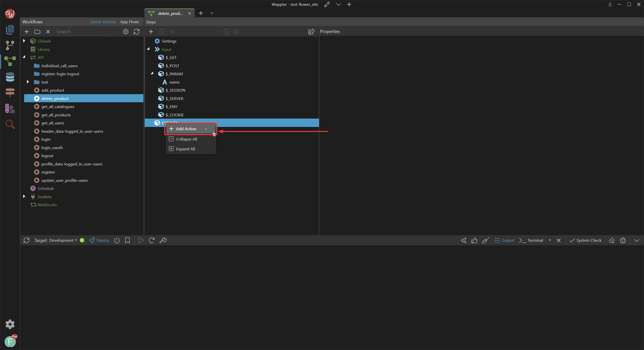Run the System Check
The width and height of the screenshot is (644, 350).
point(585,240)
